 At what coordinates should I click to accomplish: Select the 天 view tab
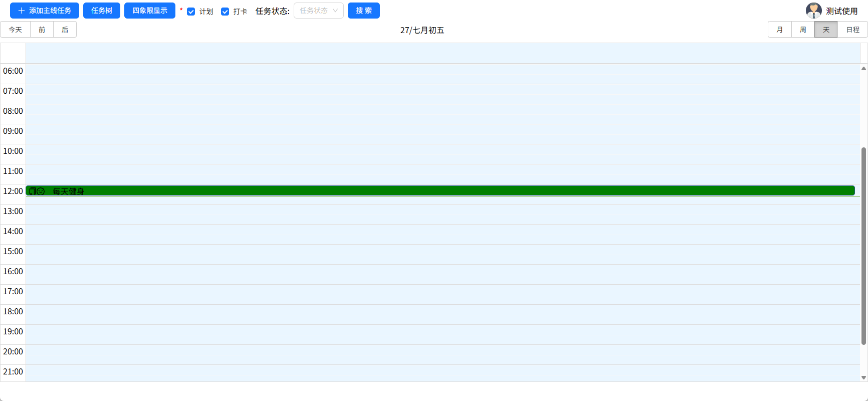click(x=826, y=30)
